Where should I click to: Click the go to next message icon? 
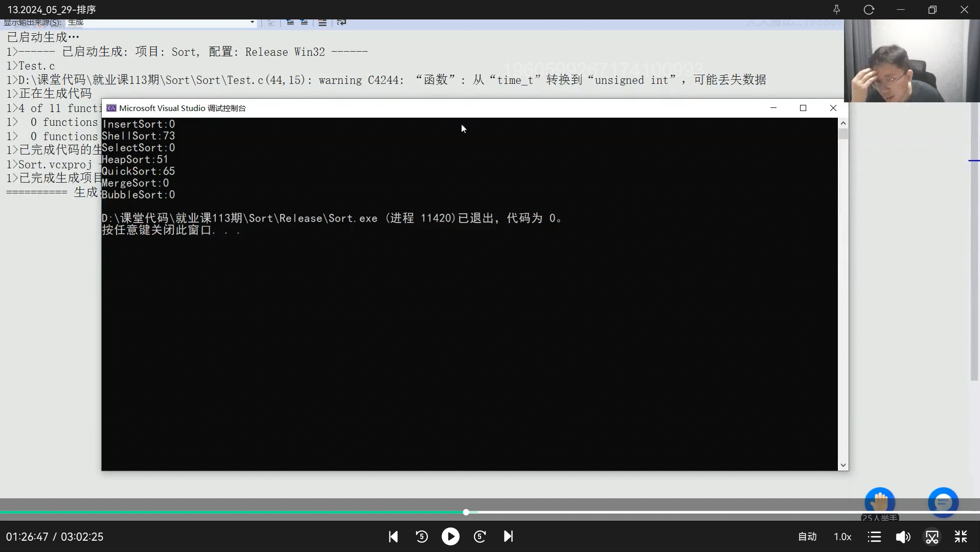304,23
